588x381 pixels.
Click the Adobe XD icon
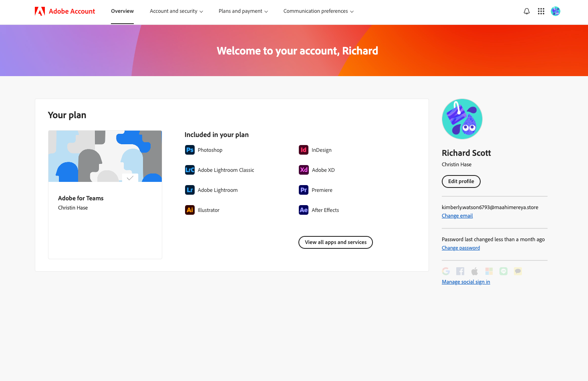(x=304, y=170)
